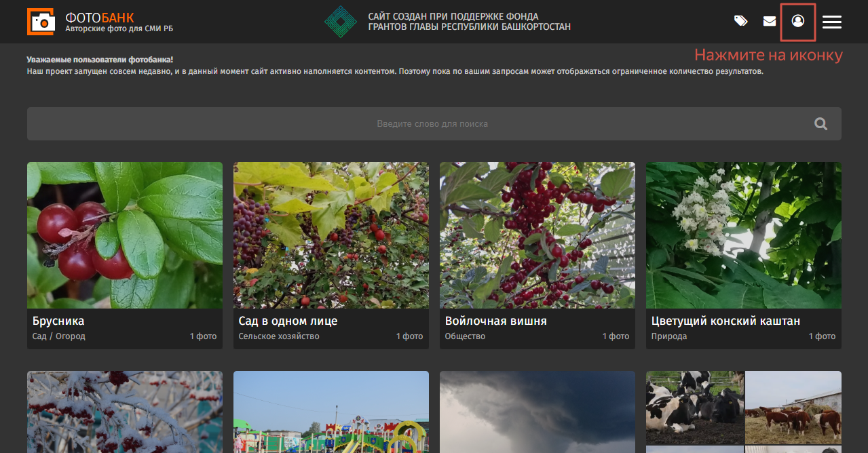Open the user profile icon
This screenshot has height=453, width=868.
pyautogui.click(x=798, y=22)
